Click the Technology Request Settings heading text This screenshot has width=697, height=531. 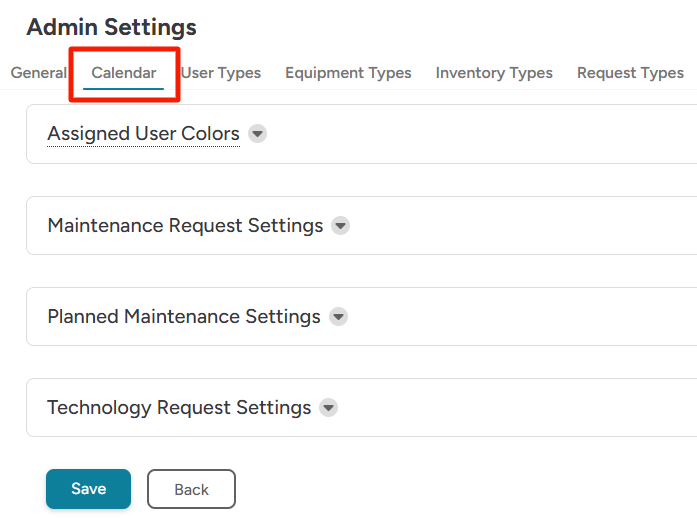[179, 408]
